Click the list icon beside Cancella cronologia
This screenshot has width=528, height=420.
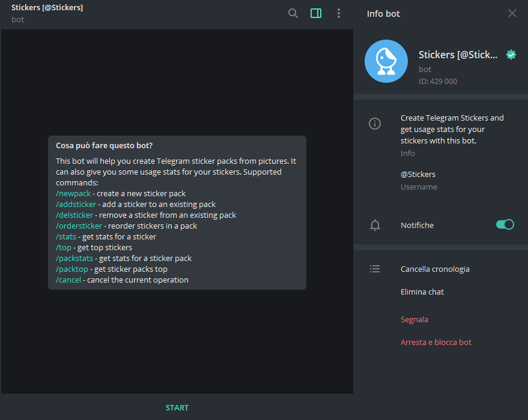click(375, 269)
